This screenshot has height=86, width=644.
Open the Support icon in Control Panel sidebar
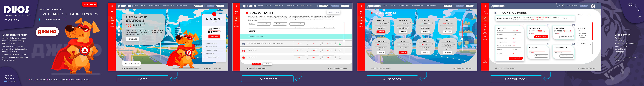pyautogui.click(x=485, y=61)
